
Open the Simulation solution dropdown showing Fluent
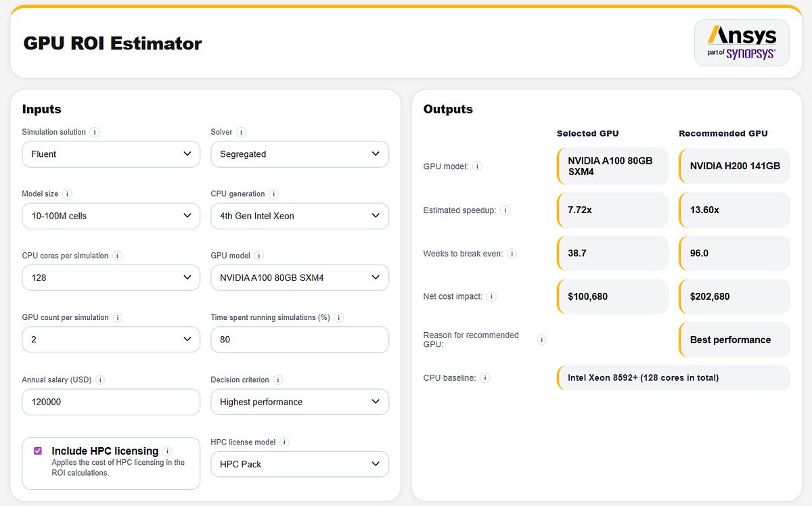point(111,154)
